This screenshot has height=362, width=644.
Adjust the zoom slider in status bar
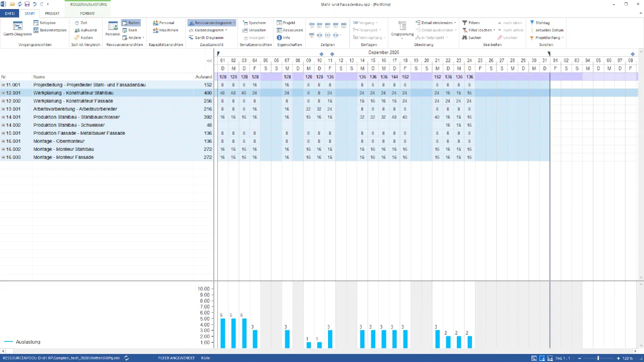[598, 358]
